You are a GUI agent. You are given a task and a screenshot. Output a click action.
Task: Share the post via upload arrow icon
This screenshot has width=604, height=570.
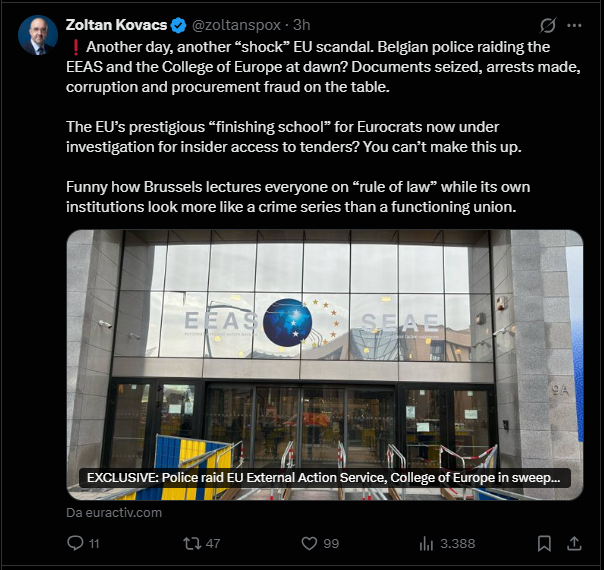pos(574,543)
